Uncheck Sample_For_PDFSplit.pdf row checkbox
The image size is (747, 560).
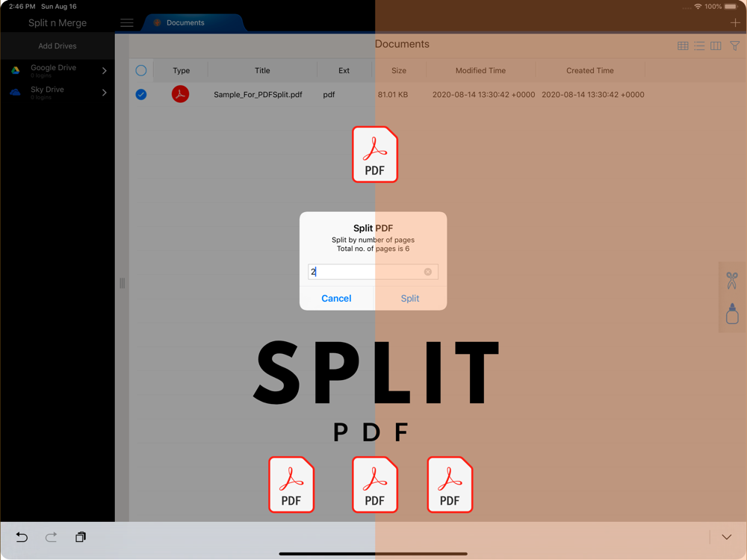(141, 94)
